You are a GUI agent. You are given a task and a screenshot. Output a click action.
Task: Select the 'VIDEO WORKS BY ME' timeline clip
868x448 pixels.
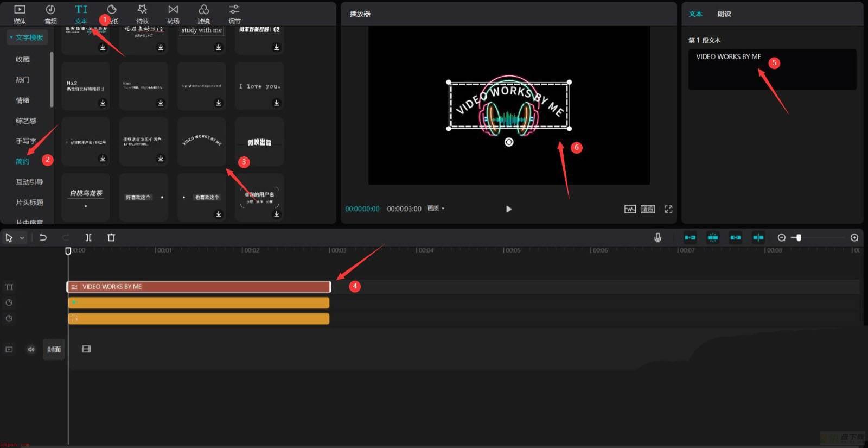click(x=199, y=287)
